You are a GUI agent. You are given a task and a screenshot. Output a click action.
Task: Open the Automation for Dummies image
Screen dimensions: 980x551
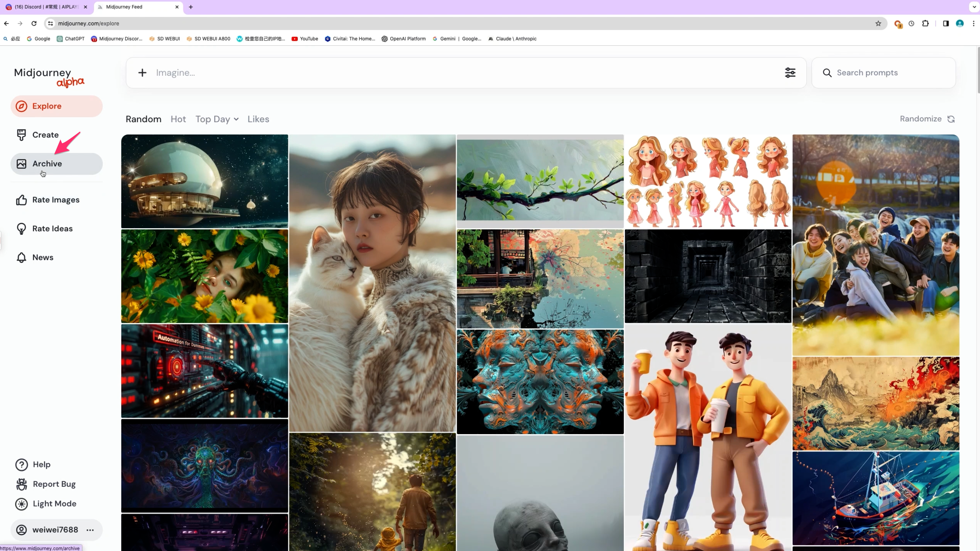tap(205, 371)
